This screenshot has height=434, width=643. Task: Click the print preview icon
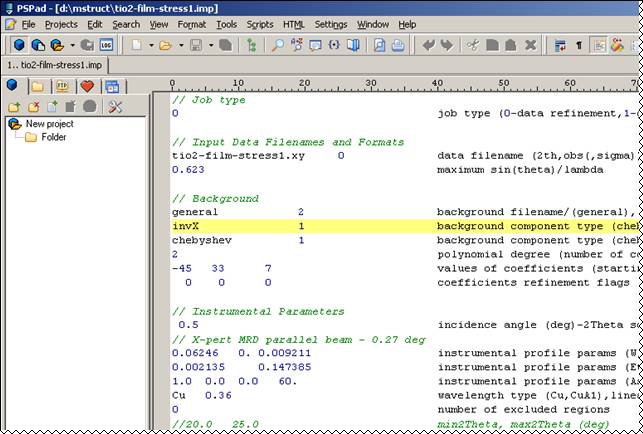click(379, 45)
